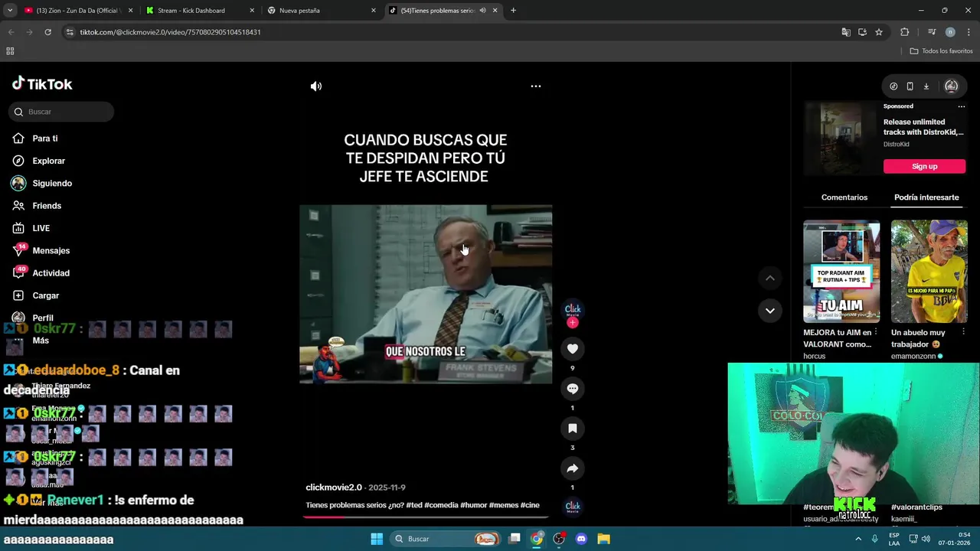Open the horcus author link
Viewport: 980px width, 551px height.
point(815,356)
